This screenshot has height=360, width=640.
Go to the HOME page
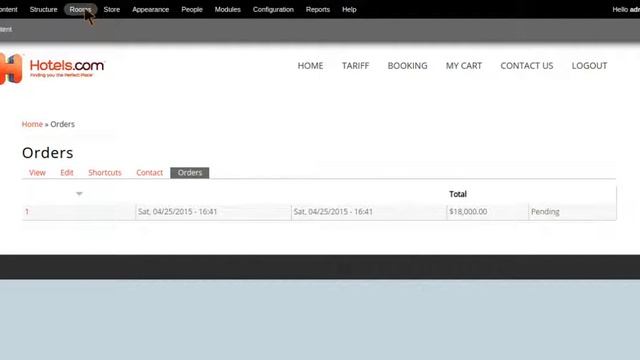[310, 66]
